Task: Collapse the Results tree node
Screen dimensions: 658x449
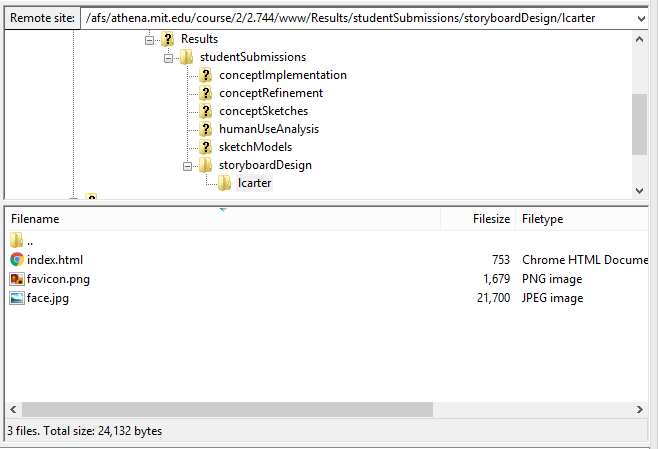Action: coord(150,39)
